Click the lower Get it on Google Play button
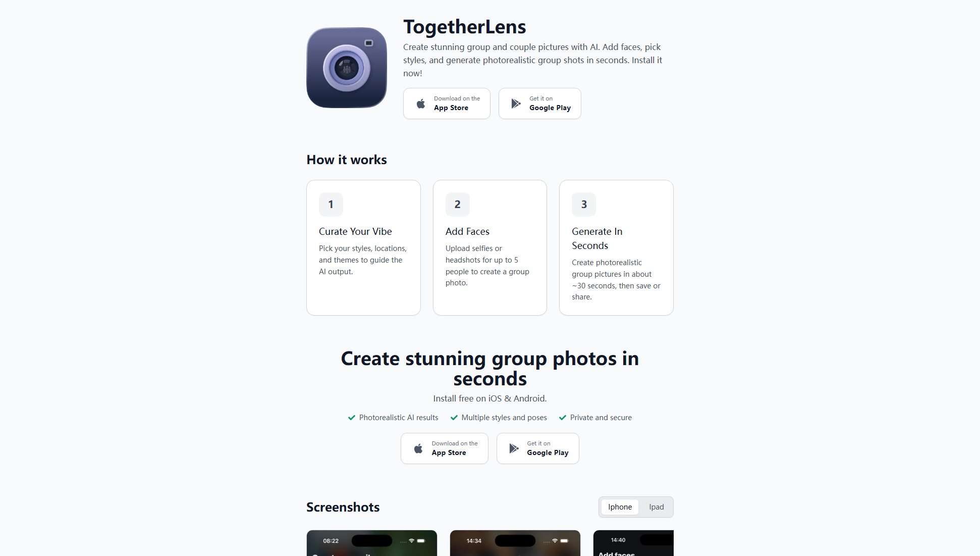980x556 pixels. (538, 448)
